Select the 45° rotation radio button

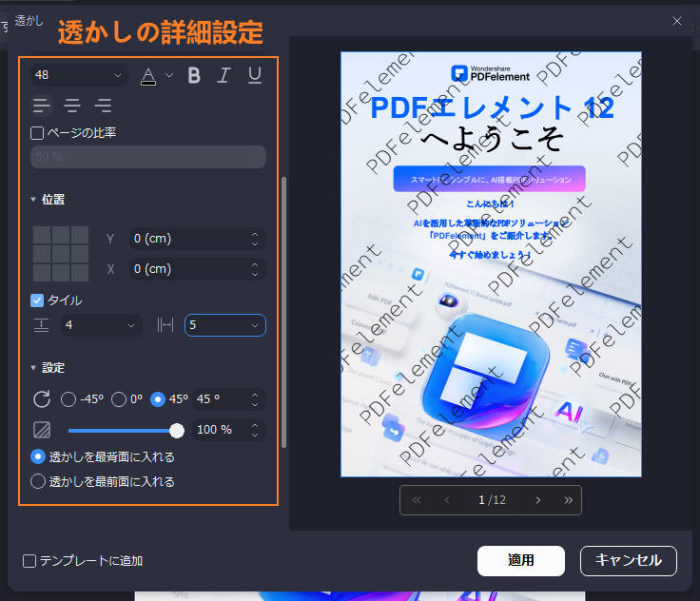click(158, 399)
